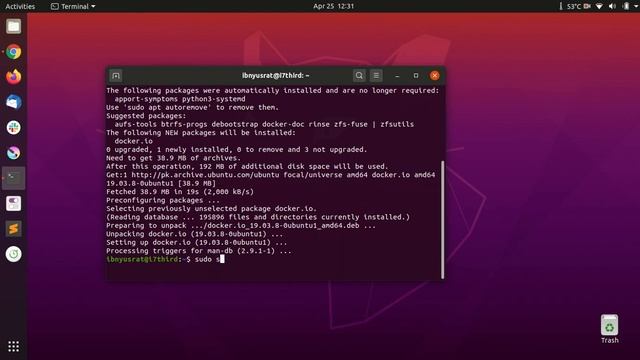Screen dimensions: 640x360
Task: Click 'Fetched 38.9 MB in 19s' line
Action: click(x=180, y=192)
